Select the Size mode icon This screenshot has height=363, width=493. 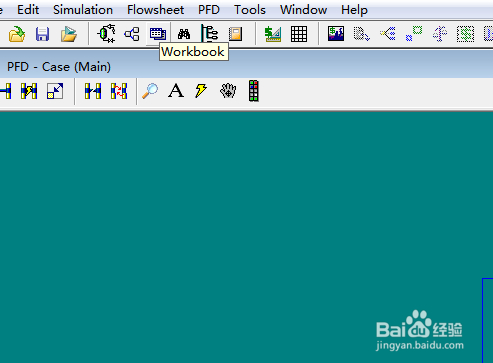point(55,91)
